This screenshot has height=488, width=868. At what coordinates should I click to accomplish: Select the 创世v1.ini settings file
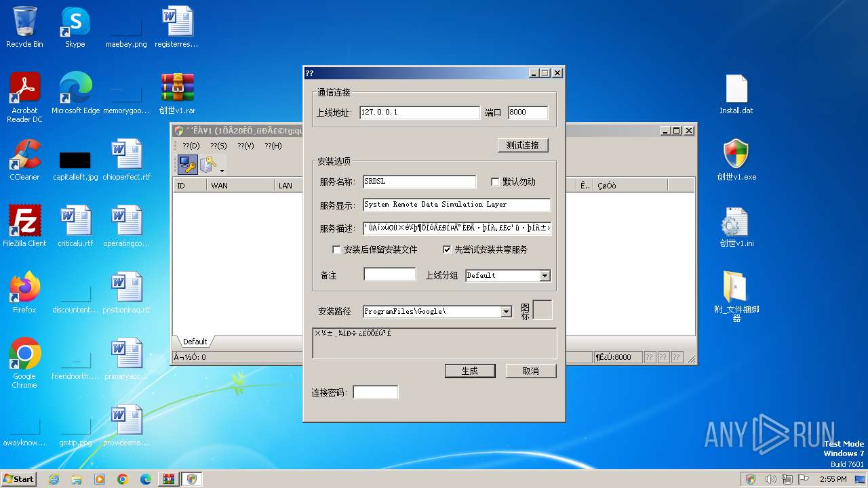pos(736,226)
